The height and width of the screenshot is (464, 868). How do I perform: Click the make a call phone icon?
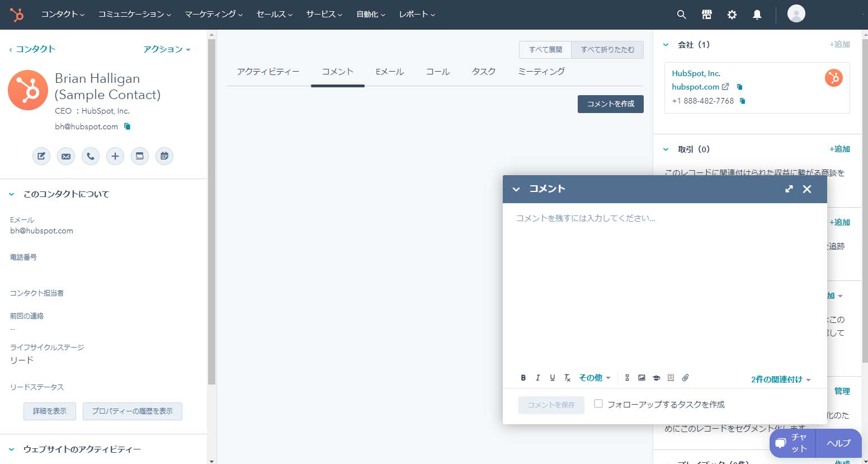pyautogui.click(x=91, y=156)
